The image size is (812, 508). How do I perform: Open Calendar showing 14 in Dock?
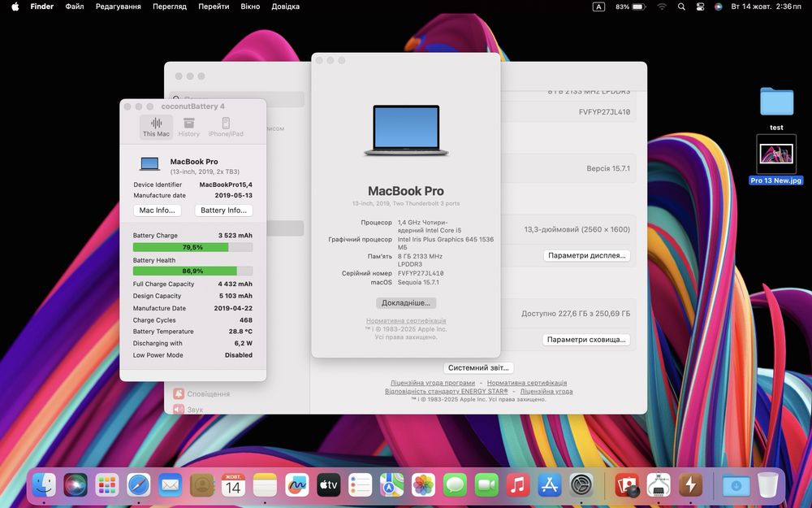coord(234,485)
